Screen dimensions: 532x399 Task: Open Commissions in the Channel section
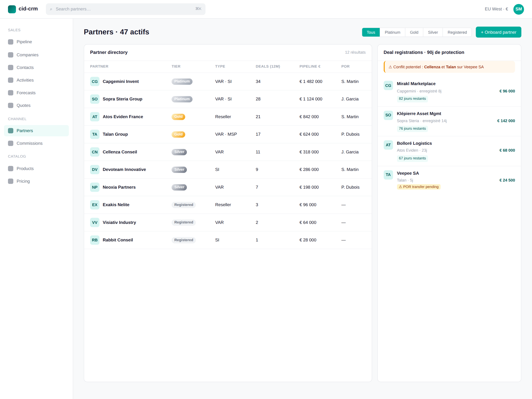point(36,143)
